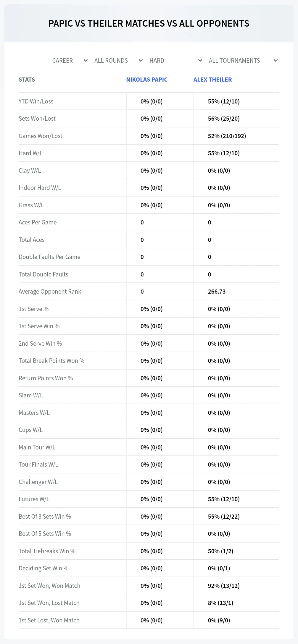Open the Alex Theiler player link
The image size is (298, 644).
212,80
